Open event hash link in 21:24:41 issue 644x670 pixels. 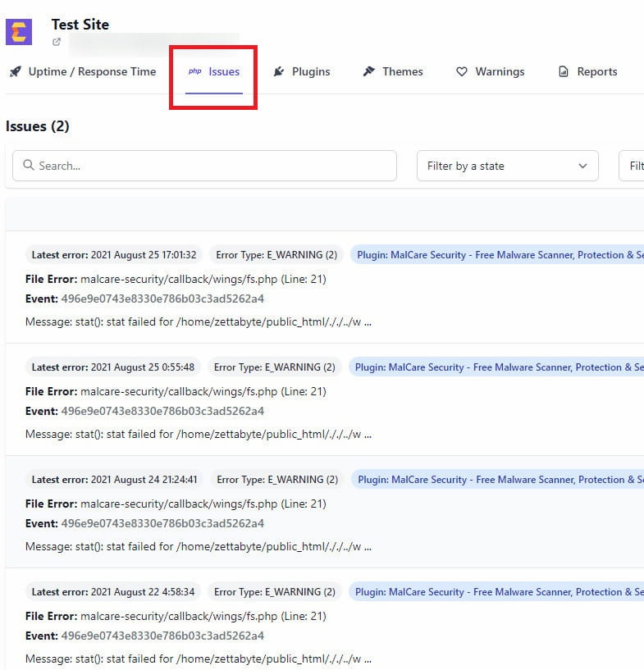point(162,523)
